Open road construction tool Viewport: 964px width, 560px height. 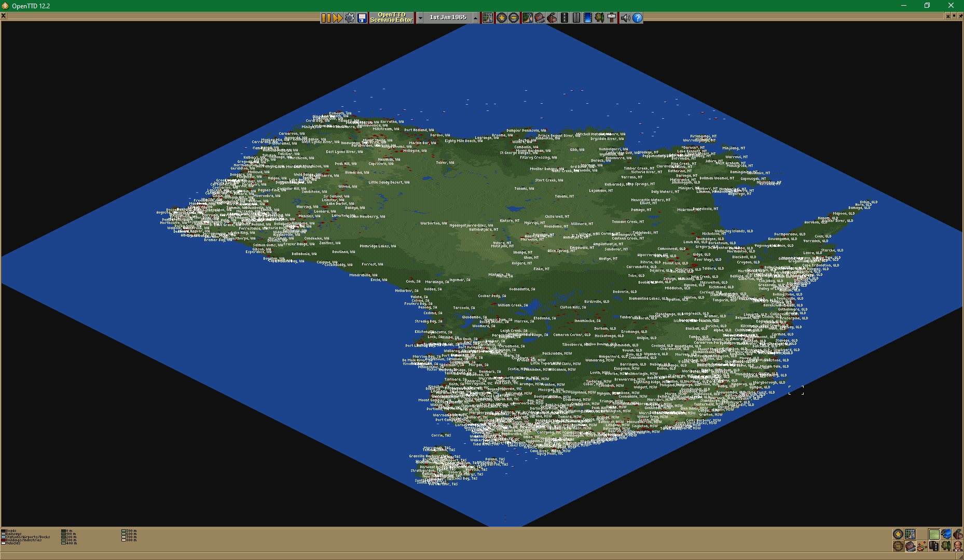[564, 18]
